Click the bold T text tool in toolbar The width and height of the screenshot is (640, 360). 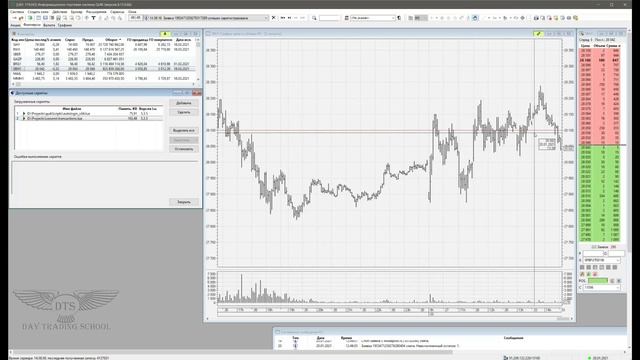pos(93,18)
